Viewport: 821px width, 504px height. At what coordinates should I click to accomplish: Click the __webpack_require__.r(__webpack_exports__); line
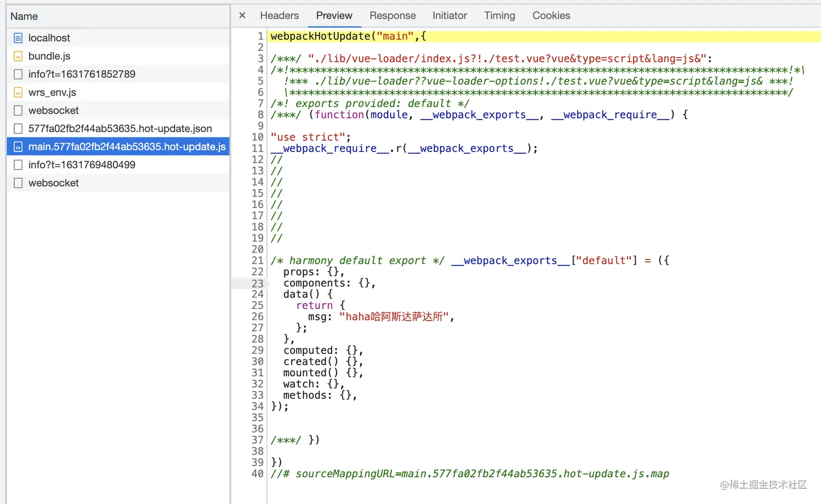pos(404,148)
